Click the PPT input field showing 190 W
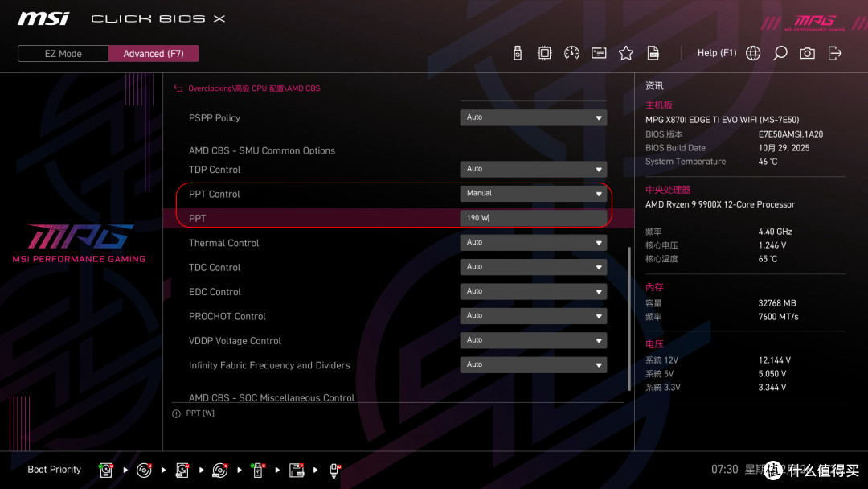The height and width of the screenshot is (489, 868). [533, 218]
